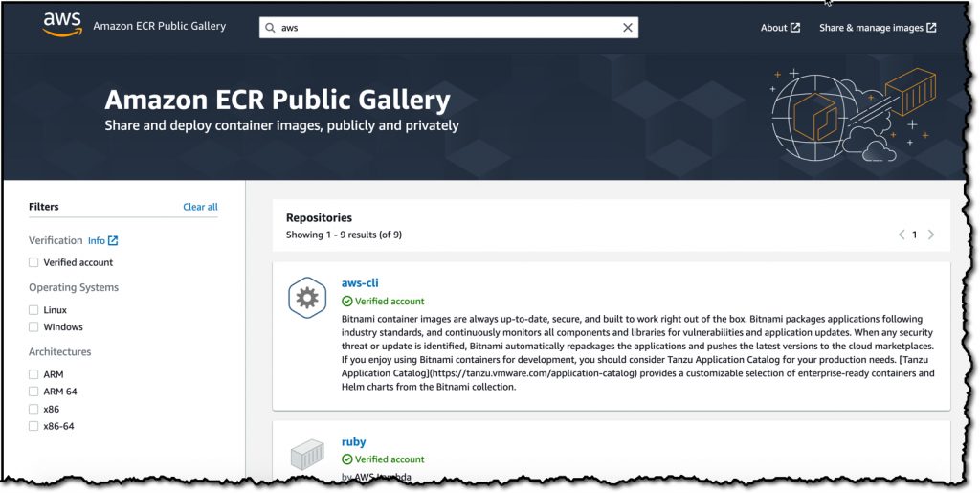Screen dimensions: 980x493
Task: Check the x86-64 architecture filter
Action: tap(33, 426)
